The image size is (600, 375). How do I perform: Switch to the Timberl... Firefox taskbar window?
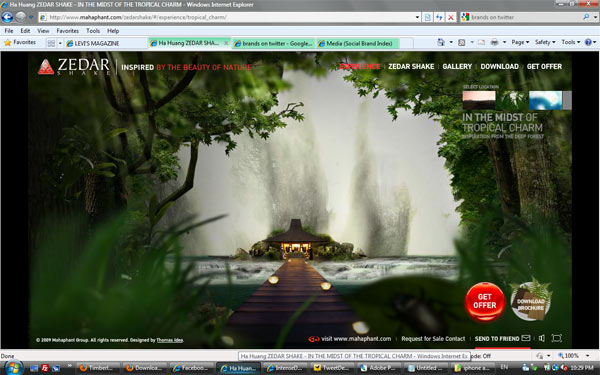[99, 368]
